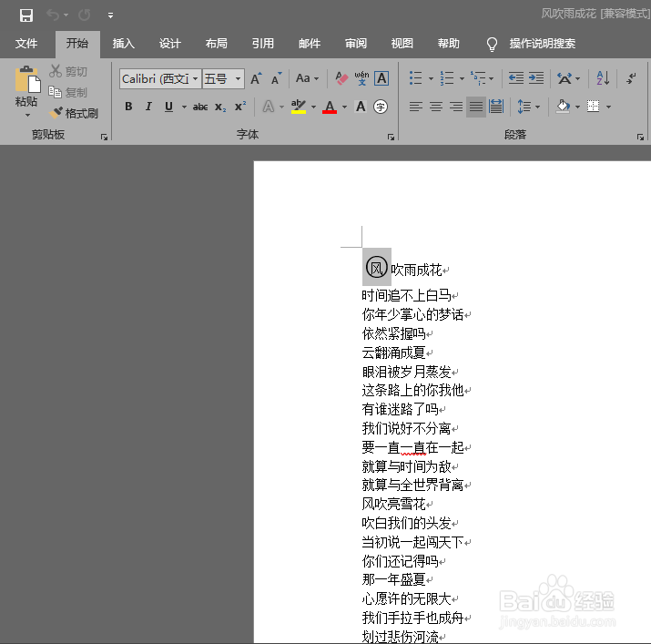The image size is (651, 644).
Task: Click the increase indent icon
Action: (536, 78)
